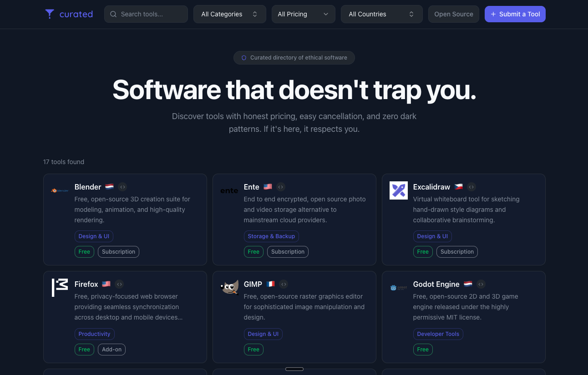Select the Developer Tools tag on Godot
588x375 pixels.
(x=438, y=334)
